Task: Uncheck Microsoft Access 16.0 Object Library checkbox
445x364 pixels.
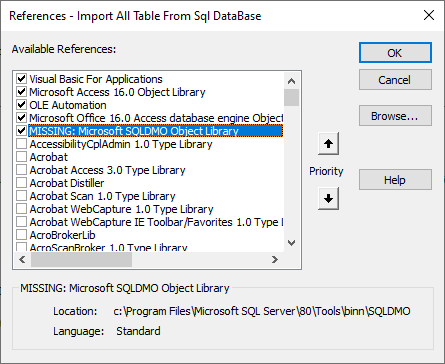Action: (x=21, y=92)
